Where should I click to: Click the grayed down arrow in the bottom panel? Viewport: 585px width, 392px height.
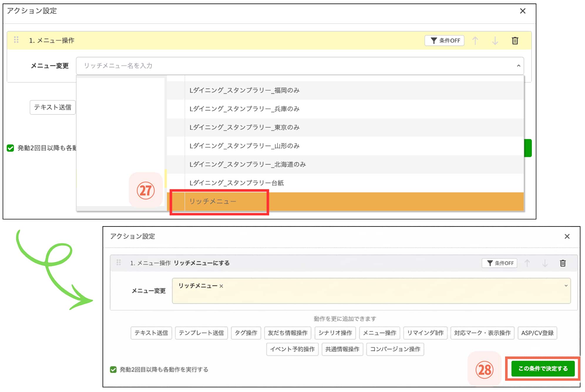coord(545,263)
